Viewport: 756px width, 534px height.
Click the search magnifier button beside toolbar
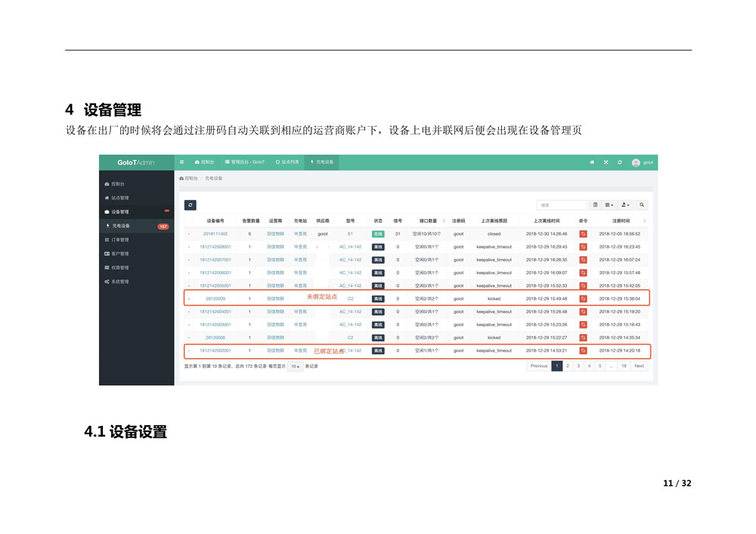click(x=641, y=205)
